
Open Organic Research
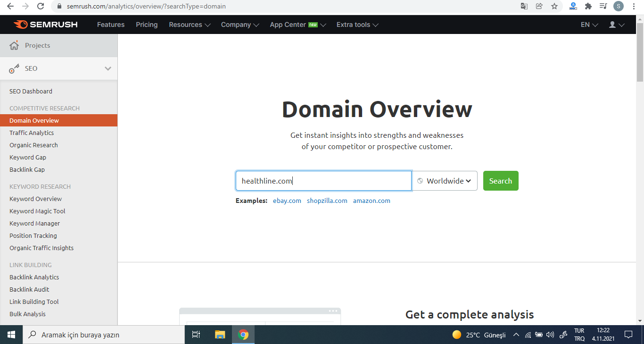(x=33, y=145)
